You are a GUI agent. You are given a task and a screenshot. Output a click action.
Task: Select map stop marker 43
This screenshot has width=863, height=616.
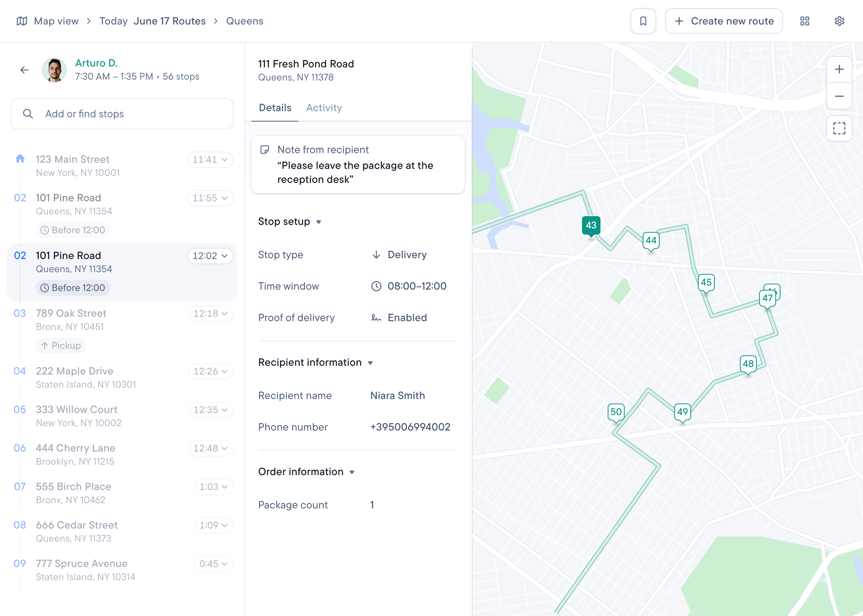pyautogui.click(x=591, y=226)
